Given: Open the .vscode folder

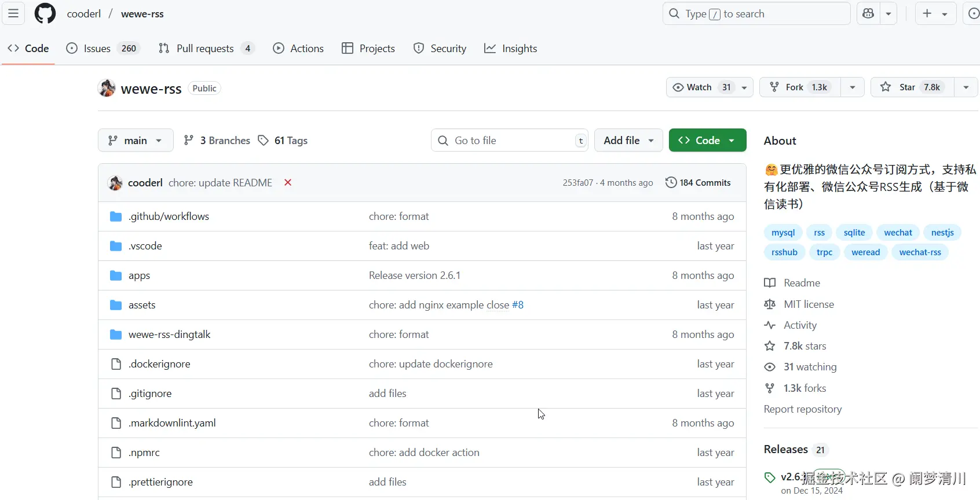Looking at the screenshot, I should coord(145,246).
